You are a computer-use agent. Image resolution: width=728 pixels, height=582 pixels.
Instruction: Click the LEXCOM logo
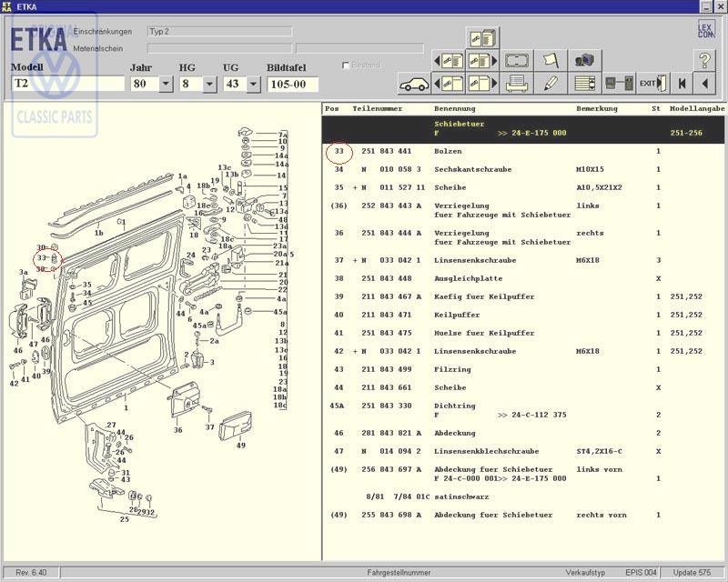point(705,29)
